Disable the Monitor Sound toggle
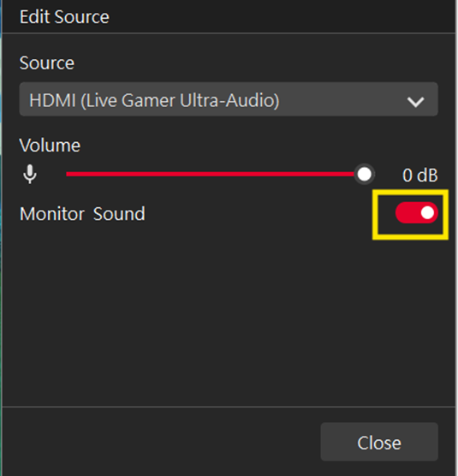Screen dimensions: 458x476 416,212
